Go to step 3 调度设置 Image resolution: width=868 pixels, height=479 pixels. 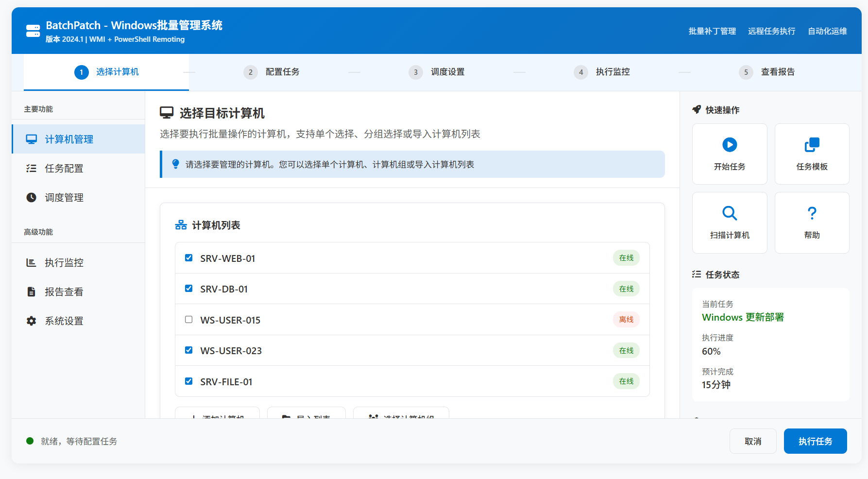(x=437, y=72)
